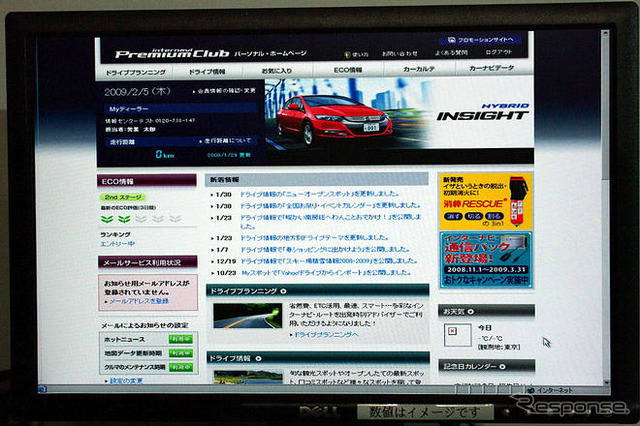This screenshot has width=640, height=426.
Task: Select the 0 km mileage value
Action: (164, 154)
